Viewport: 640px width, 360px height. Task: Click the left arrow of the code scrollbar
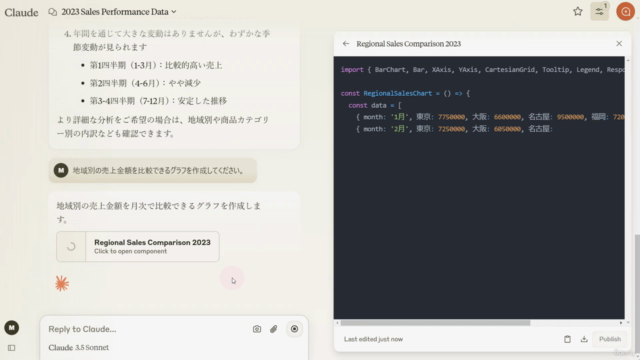337,323
